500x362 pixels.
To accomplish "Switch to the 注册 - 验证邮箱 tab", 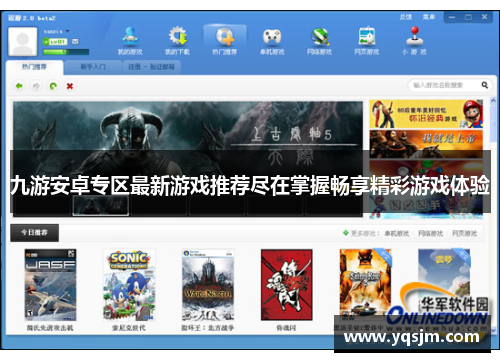I will [151, 67].
